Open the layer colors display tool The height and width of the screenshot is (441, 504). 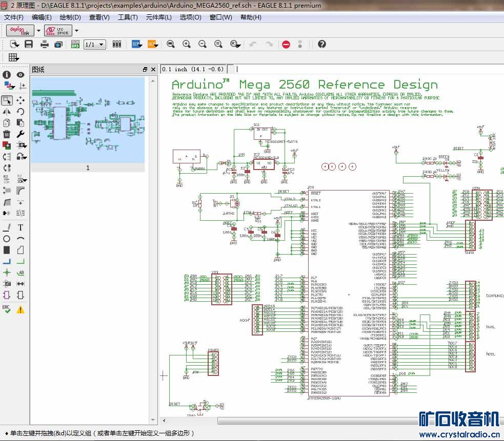click(x=7, y=86)
